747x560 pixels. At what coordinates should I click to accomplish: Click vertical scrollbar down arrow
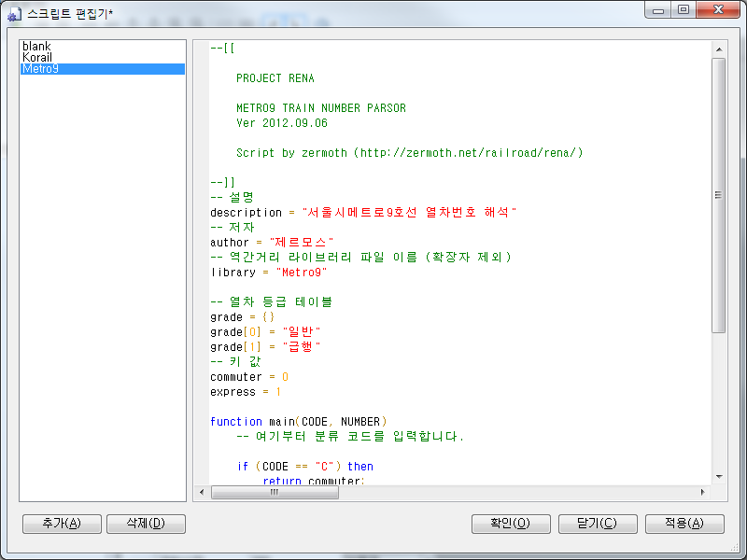click(x=719, y=477)
